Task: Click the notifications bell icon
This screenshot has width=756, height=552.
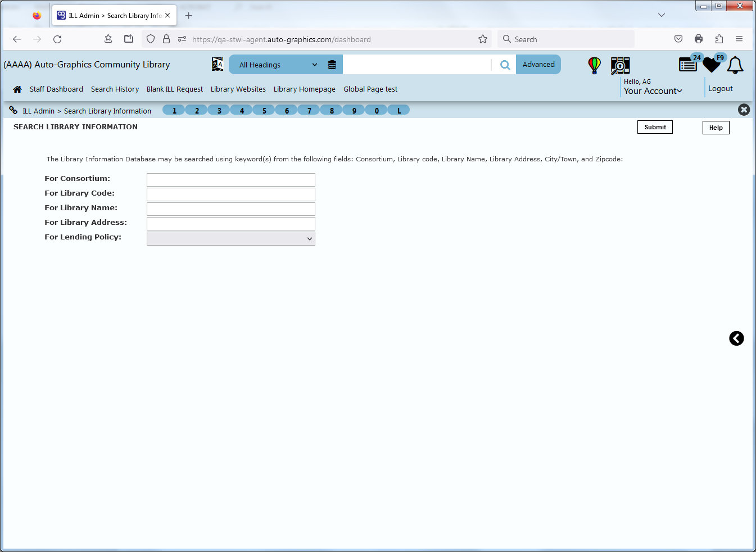Action: click(x=735, y=65)
